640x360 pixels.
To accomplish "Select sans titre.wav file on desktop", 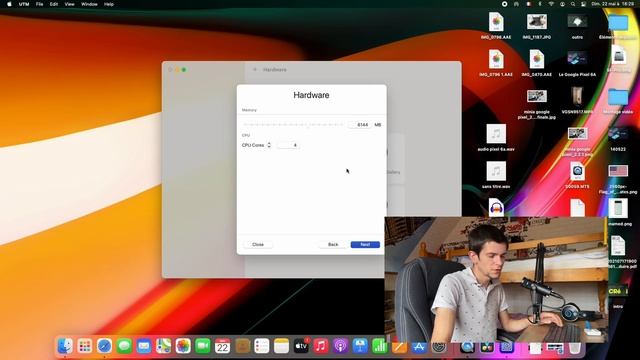I will pyautogui.click(x=496, y=176).
